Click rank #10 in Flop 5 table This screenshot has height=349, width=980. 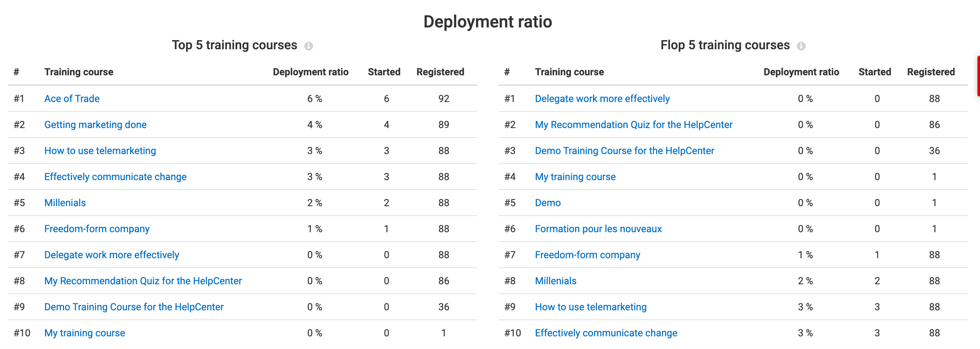[x=513, y=332]
